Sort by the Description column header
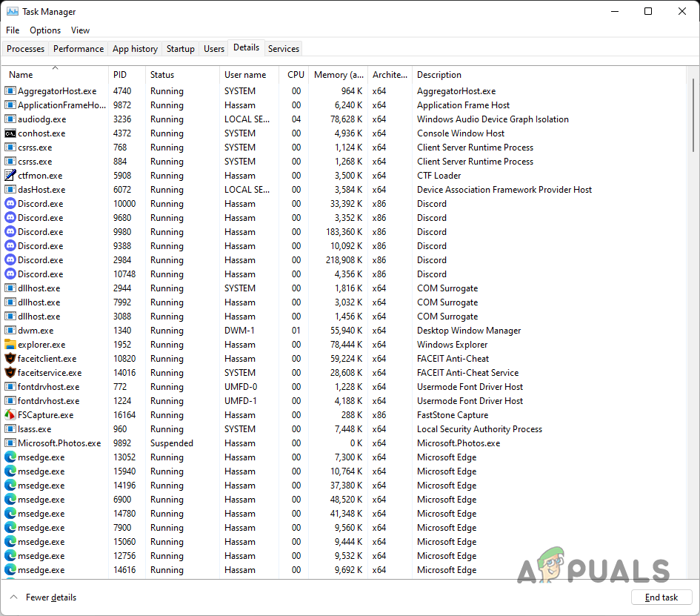 click(x=549, y=75)
